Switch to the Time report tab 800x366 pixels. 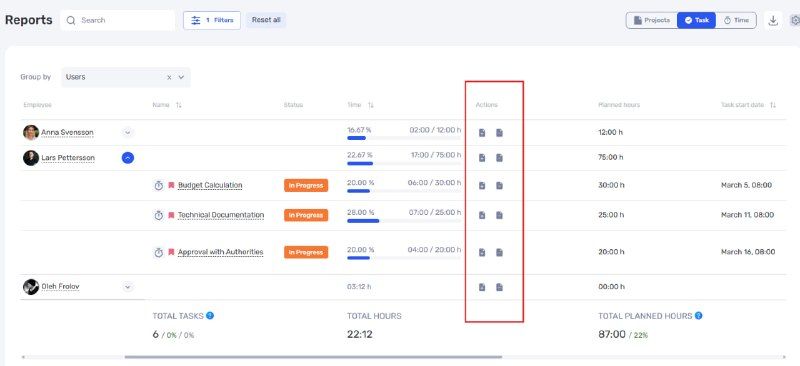pos(736,20)
